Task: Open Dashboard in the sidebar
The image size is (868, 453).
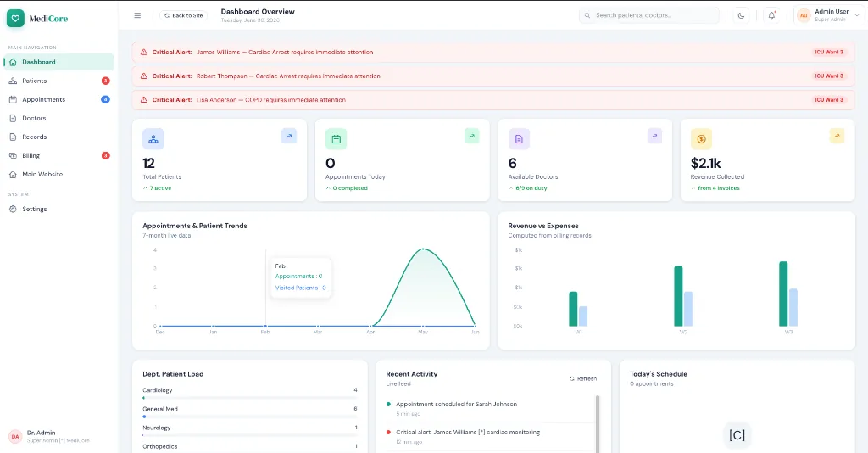Action: (58, 62)
